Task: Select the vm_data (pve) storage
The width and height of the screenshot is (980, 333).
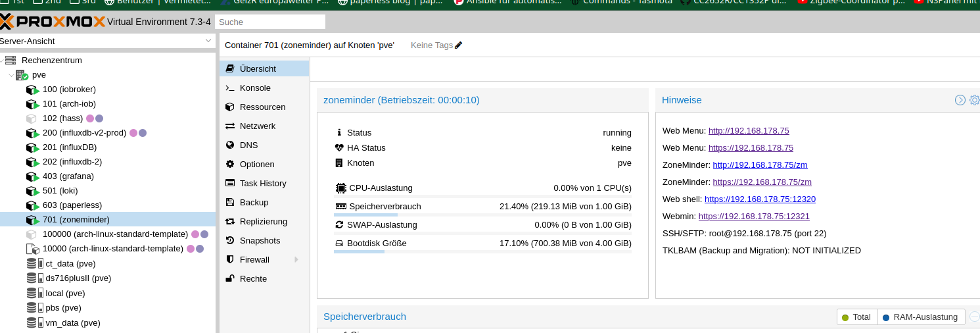Action: 73,322
